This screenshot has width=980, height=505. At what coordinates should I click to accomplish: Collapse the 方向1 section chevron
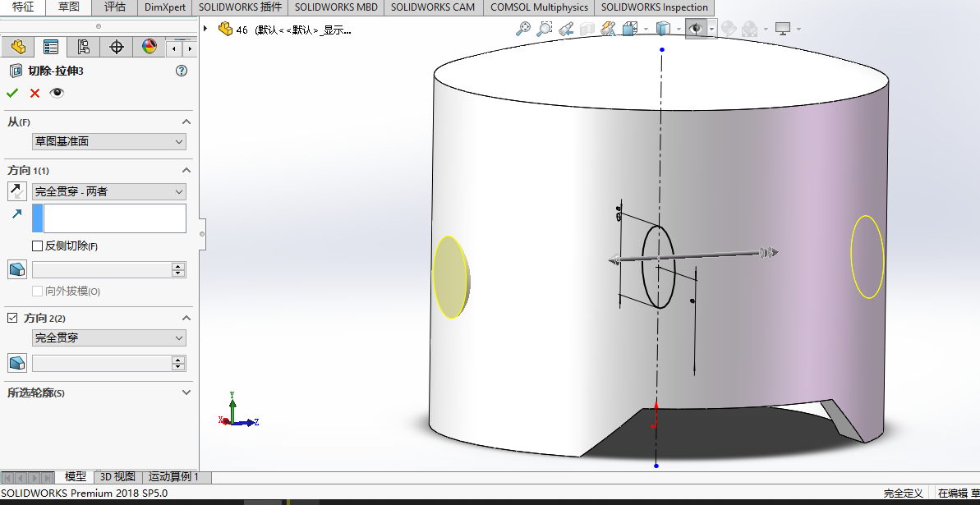(x=186, y=170)
